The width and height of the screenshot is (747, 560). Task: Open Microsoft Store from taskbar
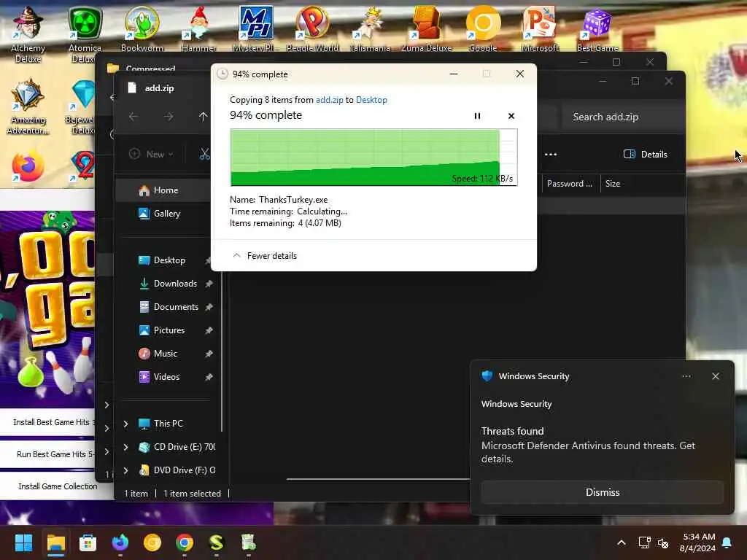click(88, 542)
